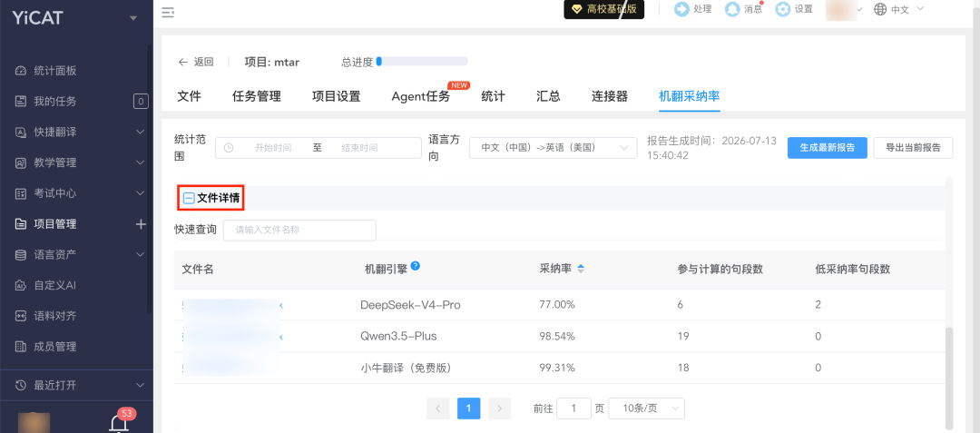
Task: Switch to 统计 tab
Action: pyautogui.click(x=493, y=96)
